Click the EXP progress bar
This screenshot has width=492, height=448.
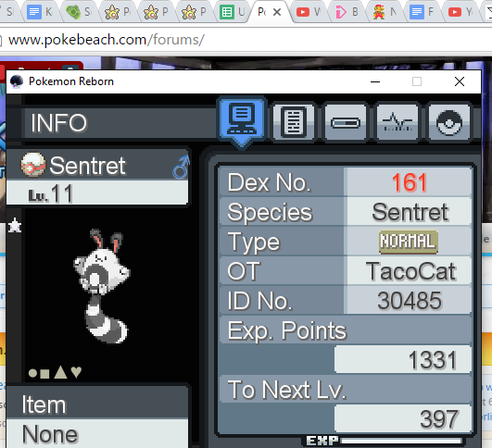click(x=401, y=442)
